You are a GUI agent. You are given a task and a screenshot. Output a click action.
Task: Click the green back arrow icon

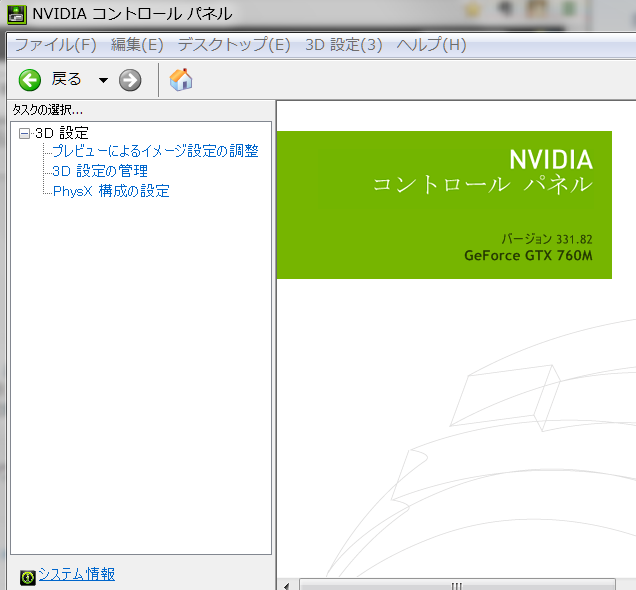(x=30, y=80)
